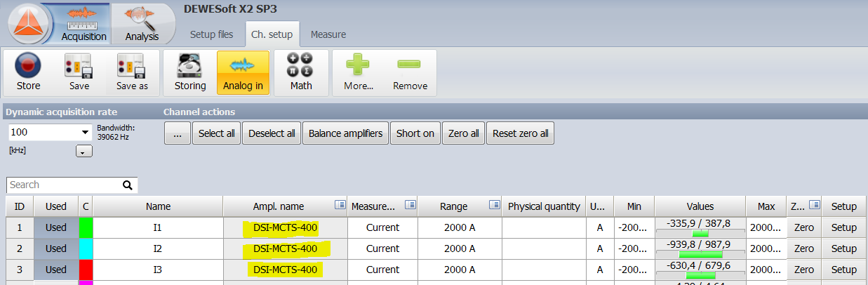This screenshot has height=285, width=868.
Task: Click the 2000 A range of I3
Action: click(460, 270)
